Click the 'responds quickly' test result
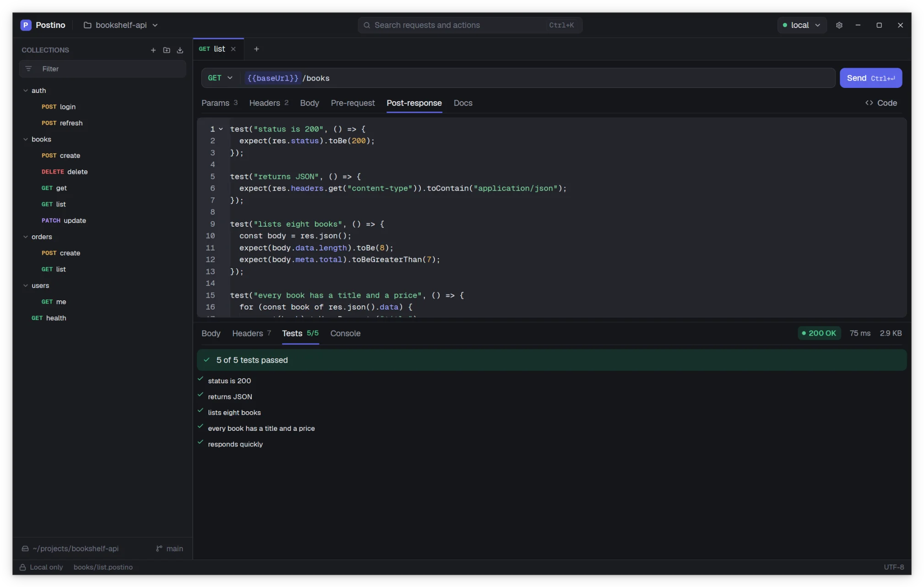 tap(235, 444)
